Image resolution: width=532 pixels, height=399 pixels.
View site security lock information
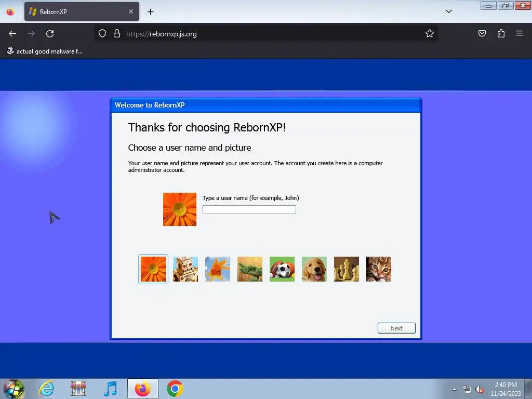117,34
